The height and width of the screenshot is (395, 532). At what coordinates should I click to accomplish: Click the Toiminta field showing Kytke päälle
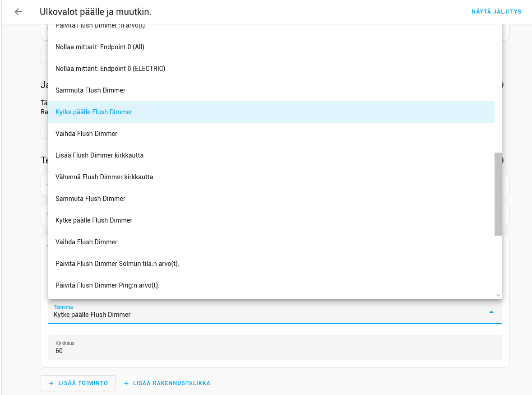pos(266,314)
